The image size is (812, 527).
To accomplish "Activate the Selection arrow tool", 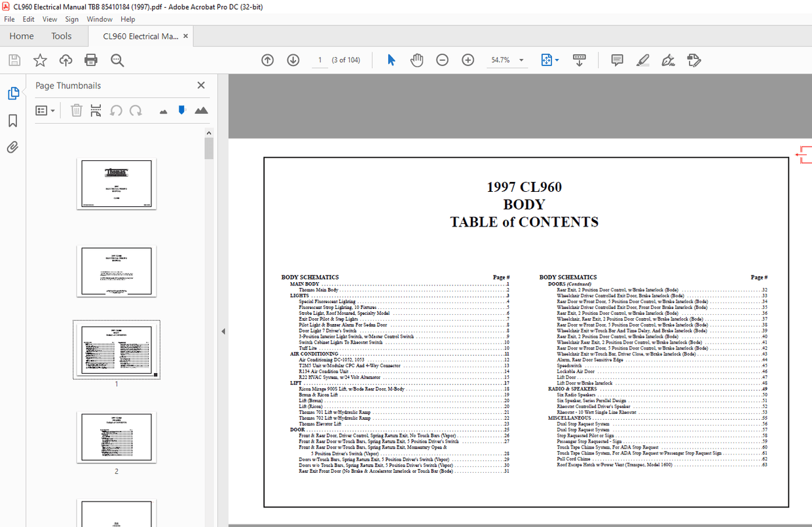I will pyautogui.click(x=391, y=60).
